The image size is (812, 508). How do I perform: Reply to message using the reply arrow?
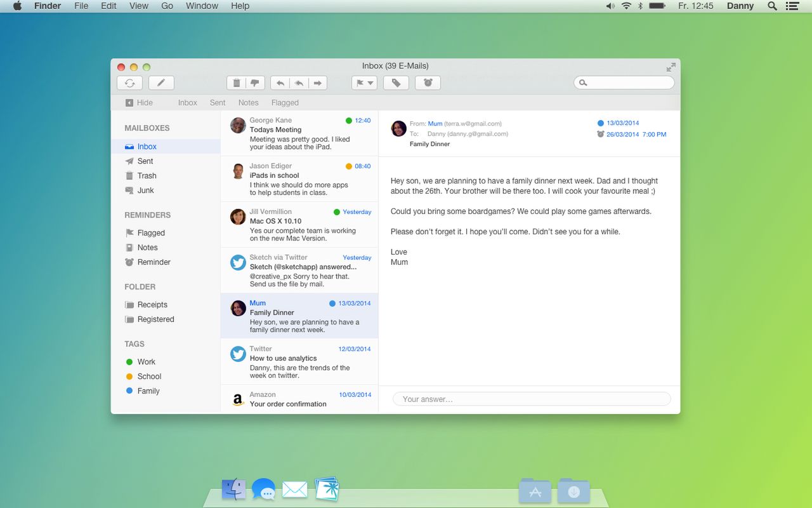(280, 83)
